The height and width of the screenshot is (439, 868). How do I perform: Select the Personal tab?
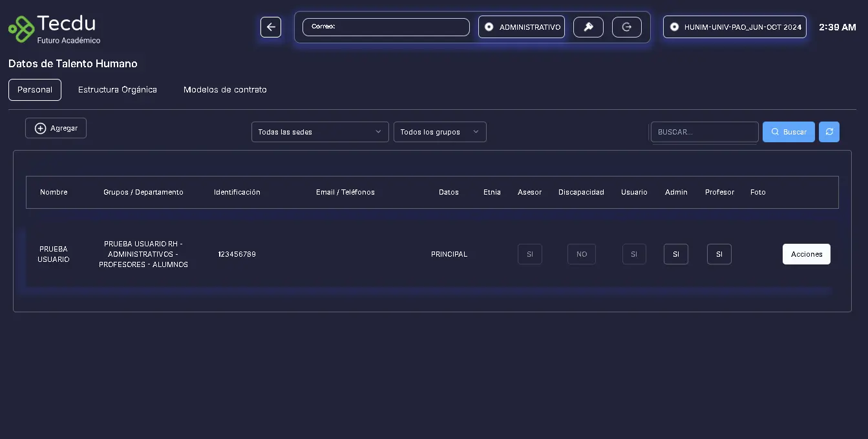(35, 90)
